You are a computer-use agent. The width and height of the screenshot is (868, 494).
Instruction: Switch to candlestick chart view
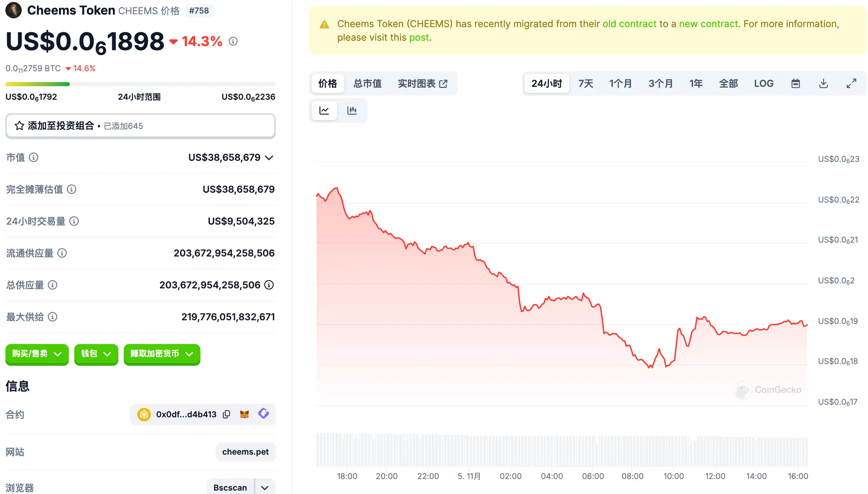point(352,110)
